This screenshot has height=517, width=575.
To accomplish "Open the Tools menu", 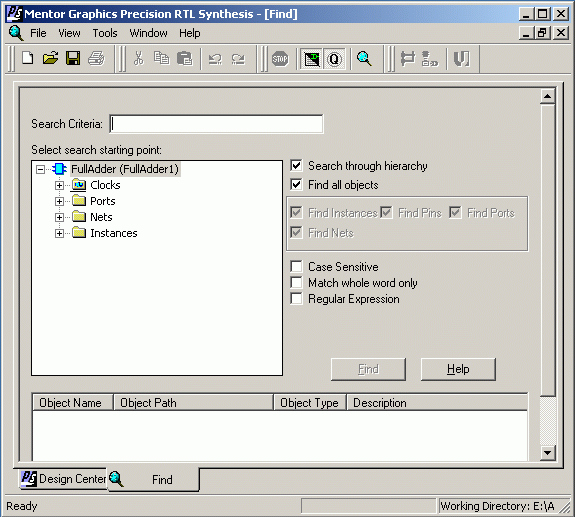I will click(105, 33).
